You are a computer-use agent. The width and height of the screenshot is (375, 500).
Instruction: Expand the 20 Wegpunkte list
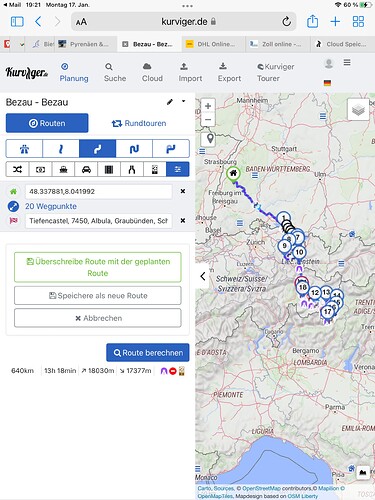coord(51,206)
